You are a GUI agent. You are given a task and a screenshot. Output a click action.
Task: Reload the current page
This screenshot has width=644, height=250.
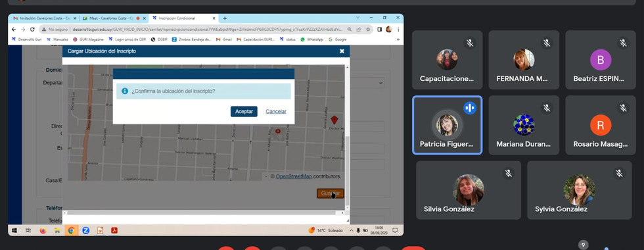point(32,29)
